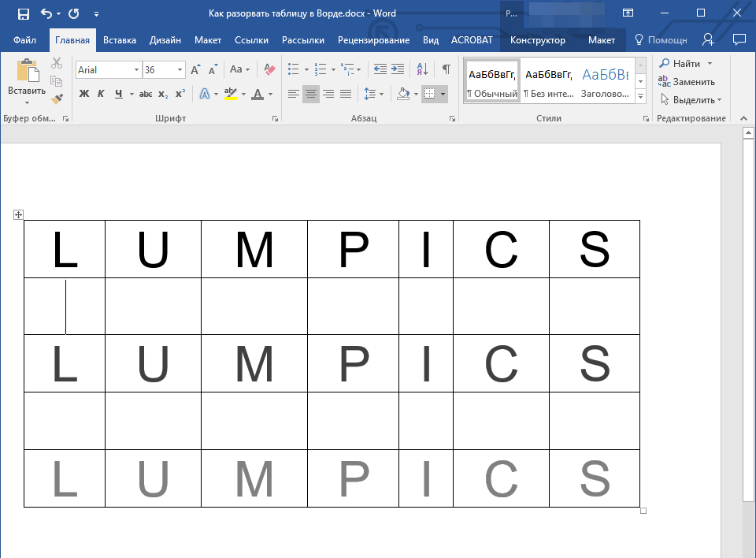The height and width of the screenshot is (558, 756).
Task: Click the Text Effects glowing A icon
Action: 205,94
